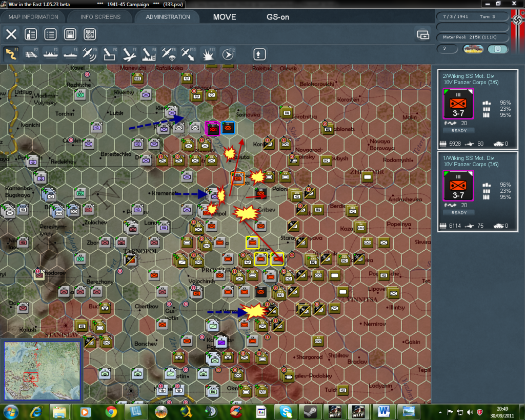Image resolution: width=525 pixels, height=420 pixels.
Task: Open Skype from the taskbar
Action: [x=286, y=412]
